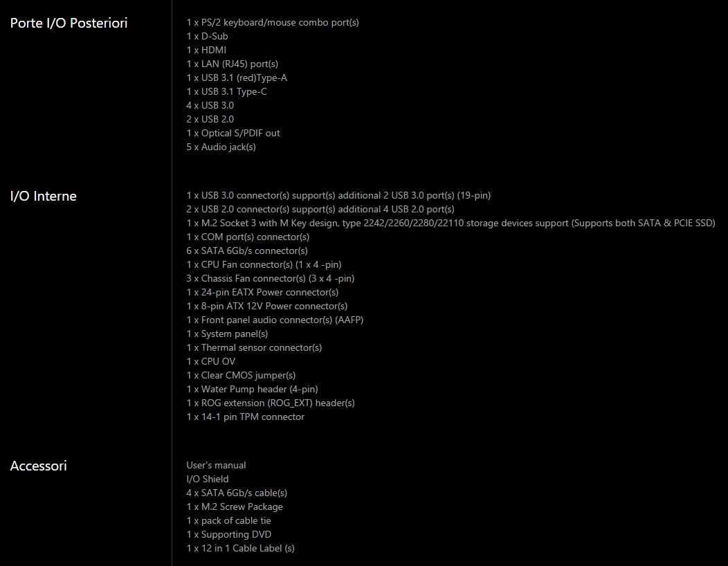Viewport: 728px width, 566px height.
Task: Click the 14-1 pin TPM connector line
Action: pyautogui.click(x=245, y=417)
